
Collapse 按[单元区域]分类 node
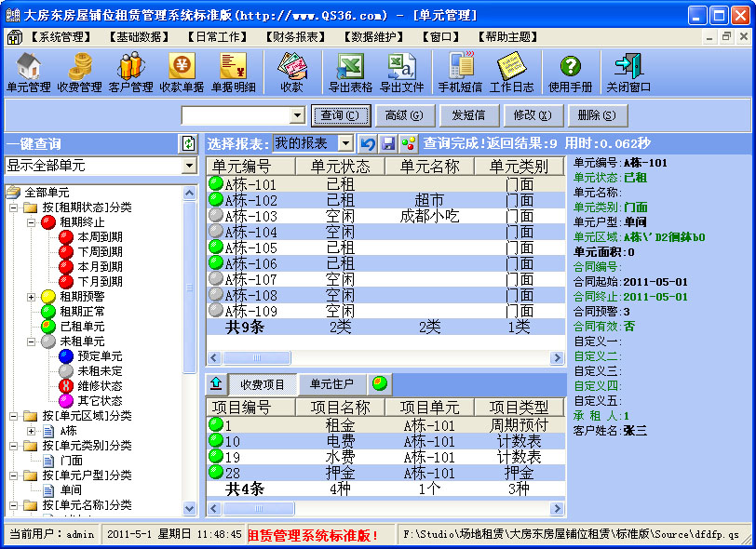click(13, 416)
